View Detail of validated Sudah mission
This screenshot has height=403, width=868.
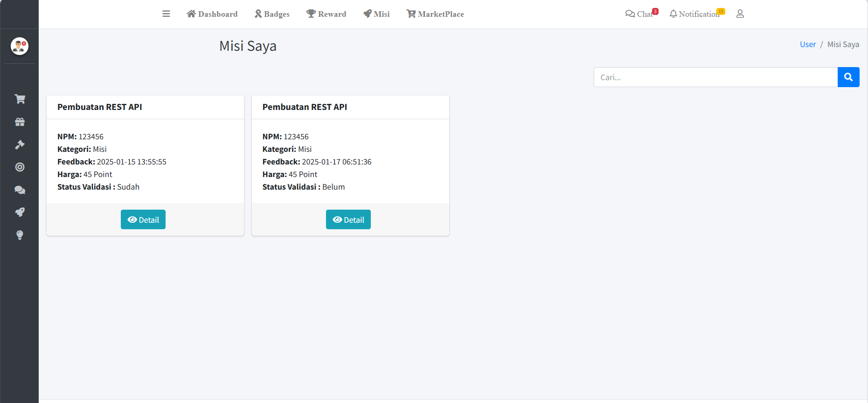(143, 219)
